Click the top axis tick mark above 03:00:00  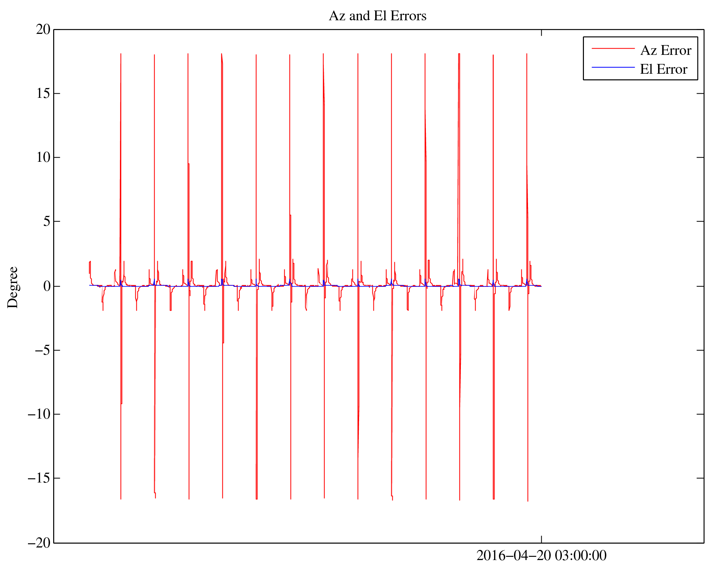click(x=541, y=33)
